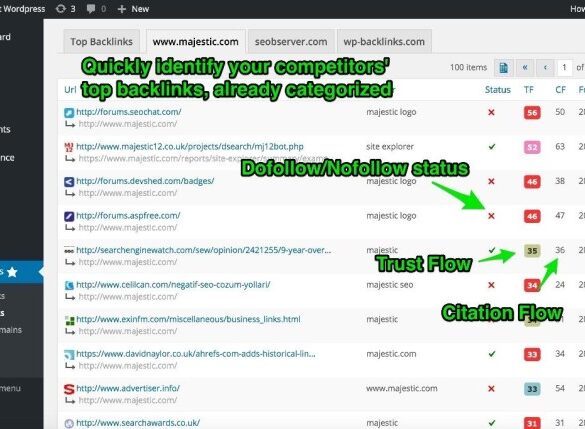Screen dimensions: 585x429
Task: Open forums.aspfree.com link
Action: 128,215
